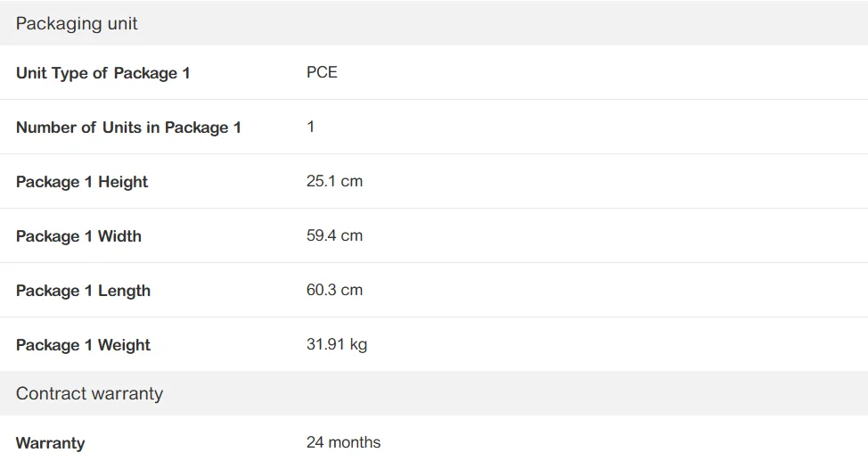868x461 pixels.
Task: Select the 59.4 cm width value
Action: click(x=334, y=236)
